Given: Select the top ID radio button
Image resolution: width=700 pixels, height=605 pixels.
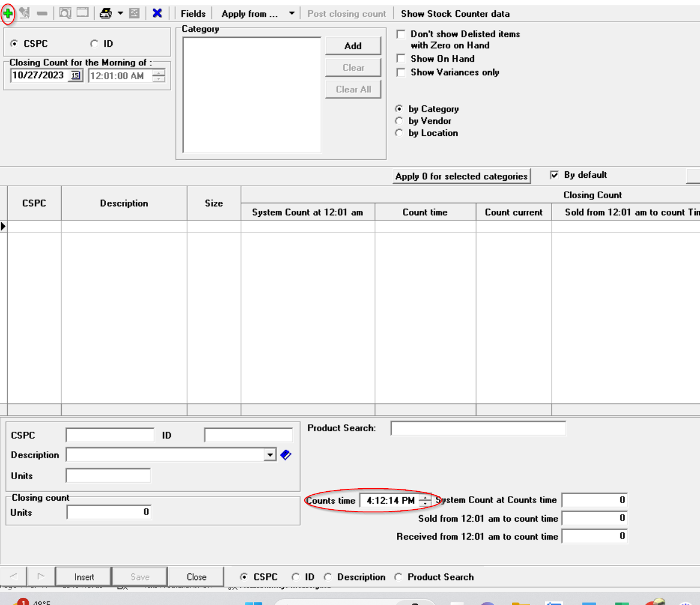Looking at the screenshot, I should 94,44.
